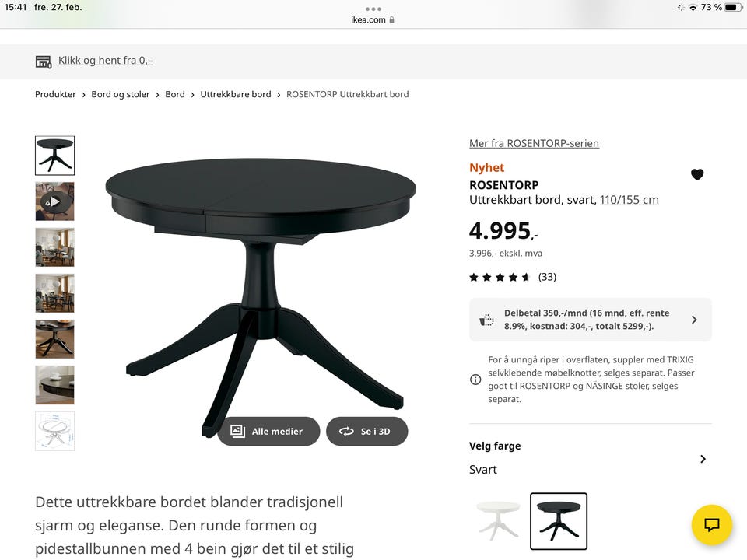
Task: Open the yellow chat bubble button
Action: tap(712, 525)
